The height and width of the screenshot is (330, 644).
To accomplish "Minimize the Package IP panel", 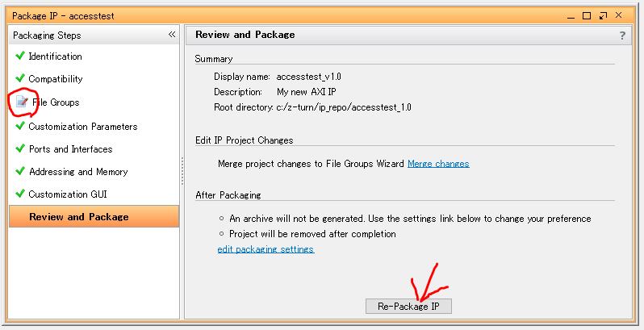I will click(x=571, y=15).
